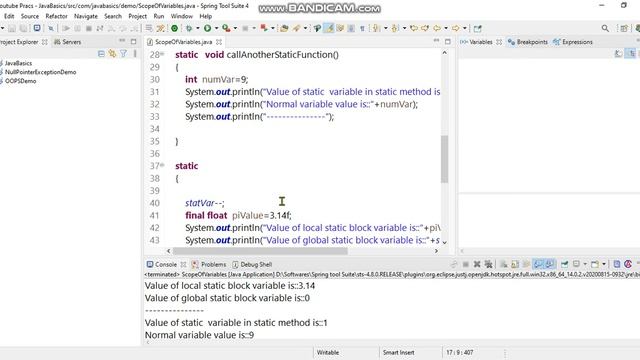
Task: Open the Navigate menu
Action: (86, 16)
